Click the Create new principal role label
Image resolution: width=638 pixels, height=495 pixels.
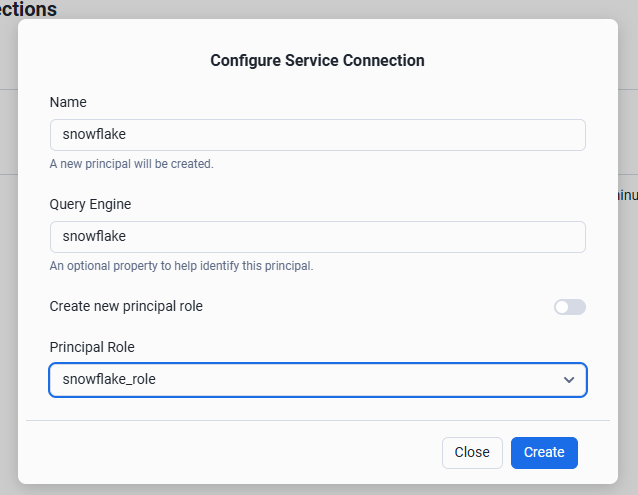click(126, 306)
